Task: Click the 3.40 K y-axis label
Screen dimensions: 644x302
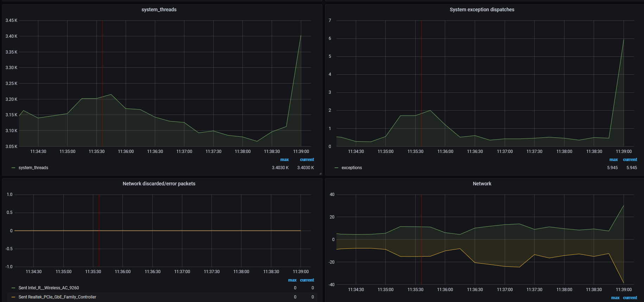Action: pyautogui.click(x=11, y=36)
